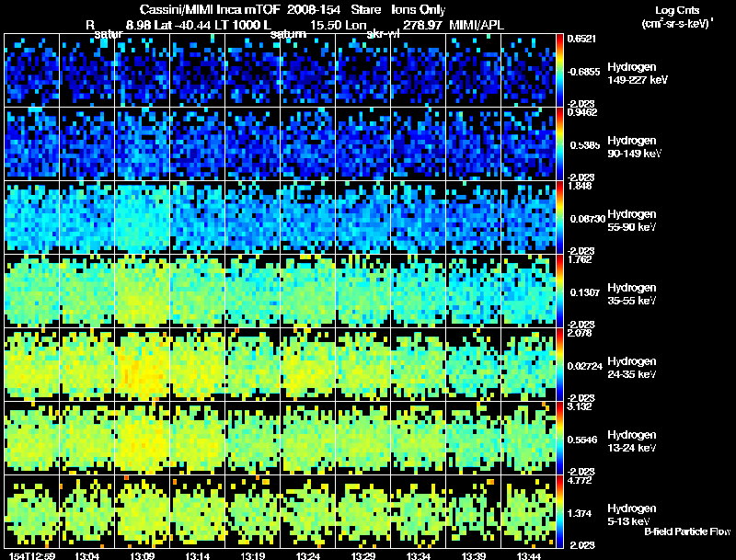Click the '-0.6855' color scale midpoint value
This screenshot has width=736, height=560.
tap(583, 72)
